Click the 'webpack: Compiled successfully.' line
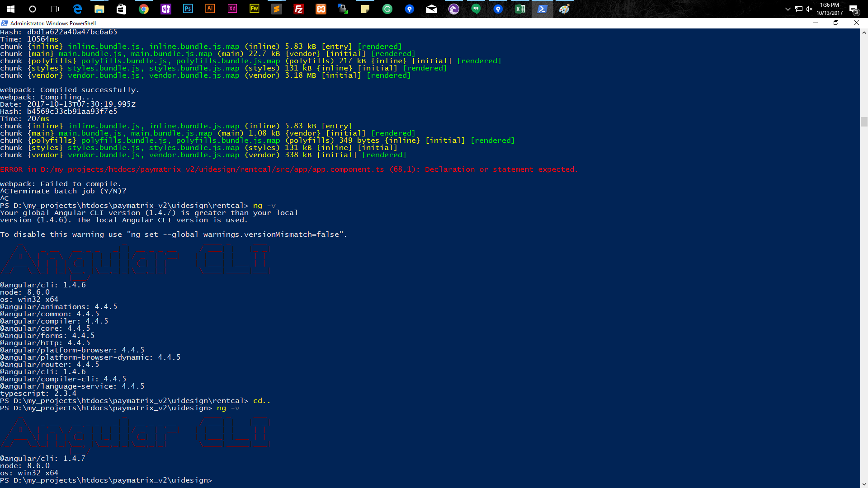868x488 pixels. click(70, 90)
